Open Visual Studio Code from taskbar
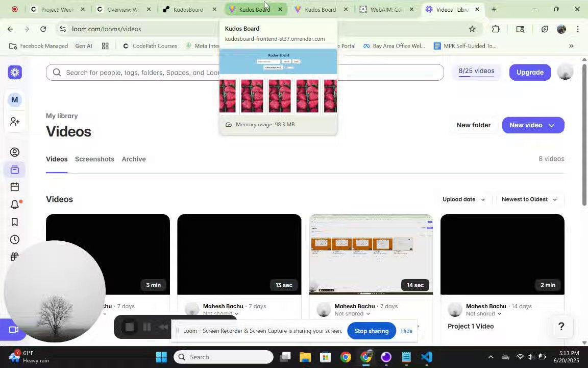Image resolution: width=588 pixels, height=368 pixels. click(426, 357)
